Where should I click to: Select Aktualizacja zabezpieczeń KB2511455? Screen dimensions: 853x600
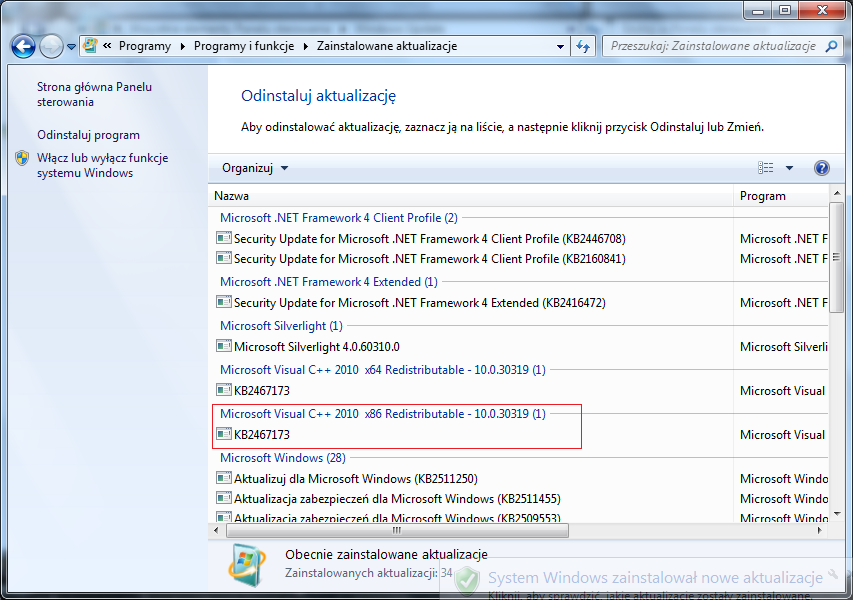click(397, 499)
